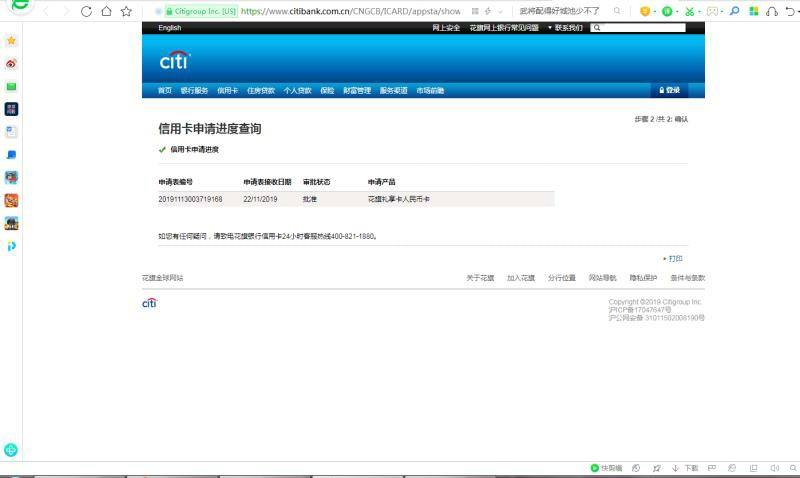Open 市场前瞻 navigation menu
This screenshot has width=800, height=478.
click(430, 90)
